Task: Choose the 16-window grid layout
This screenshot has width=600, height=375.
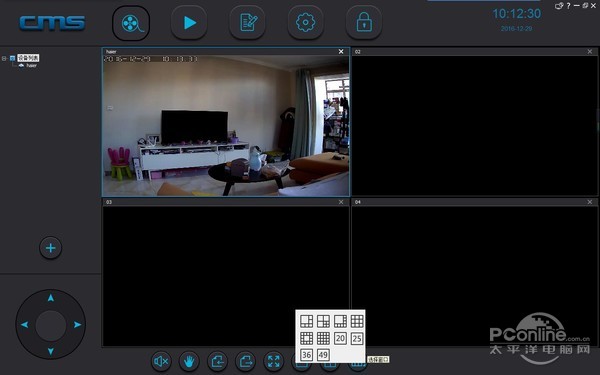Action: (323, 338)
